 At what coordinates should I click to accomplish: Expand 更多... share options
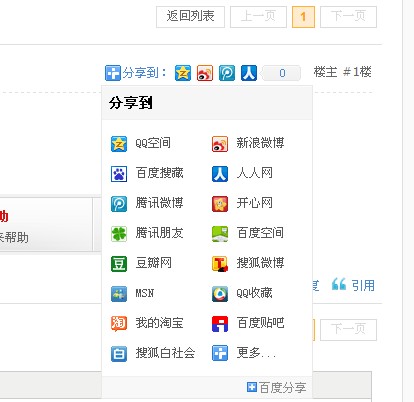click(x=244, y=353)
